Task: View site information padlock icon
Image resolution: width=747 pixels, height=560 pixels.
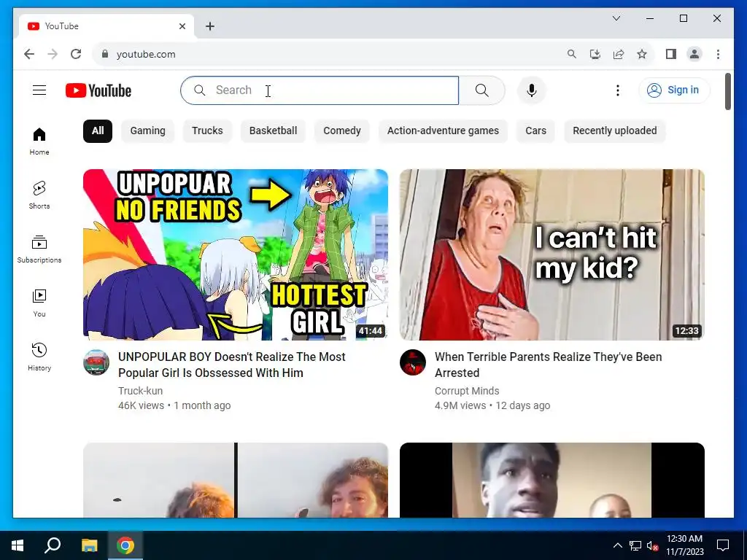Action: pyautogui.click(x=105, y=54)
